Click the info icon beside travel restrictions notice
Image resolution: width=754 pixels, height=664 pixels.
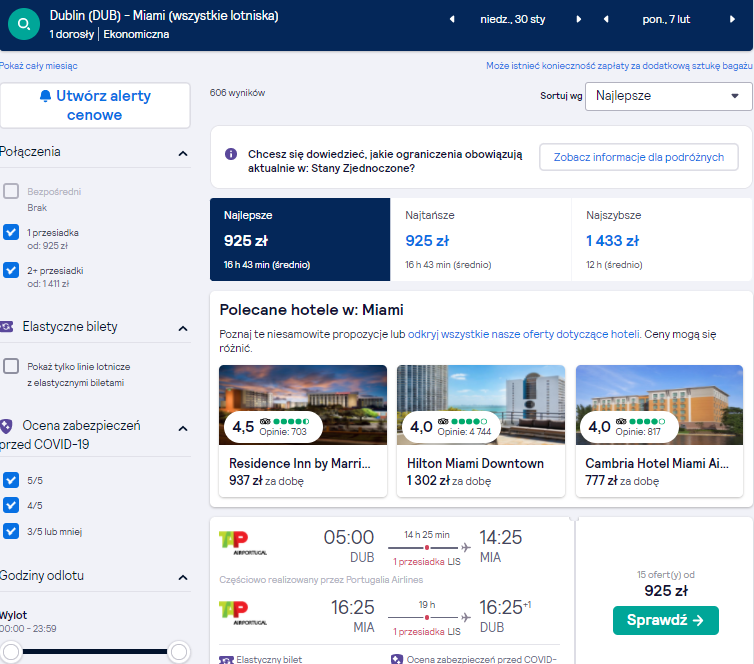231,154
